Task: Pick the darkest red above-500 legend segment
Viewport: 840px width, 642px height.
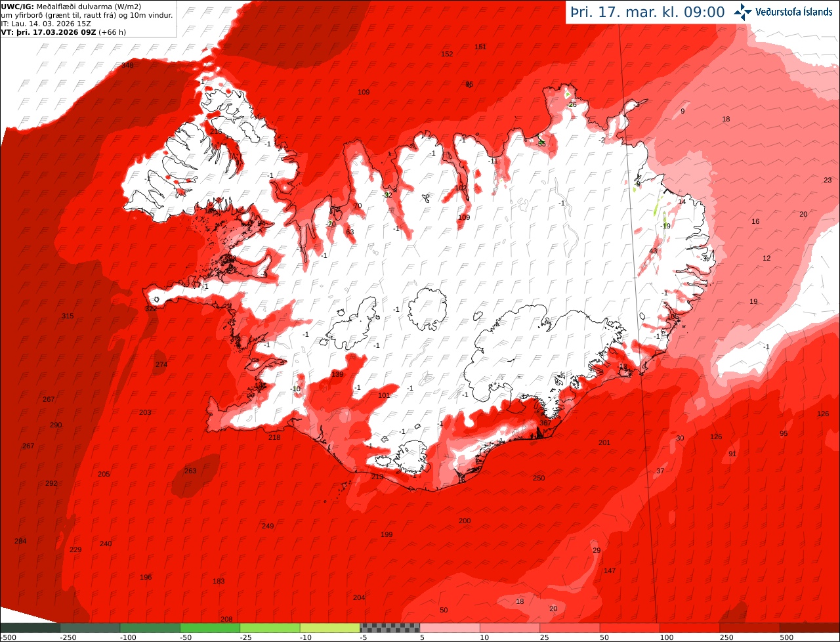Action: (x=810, y=628)
